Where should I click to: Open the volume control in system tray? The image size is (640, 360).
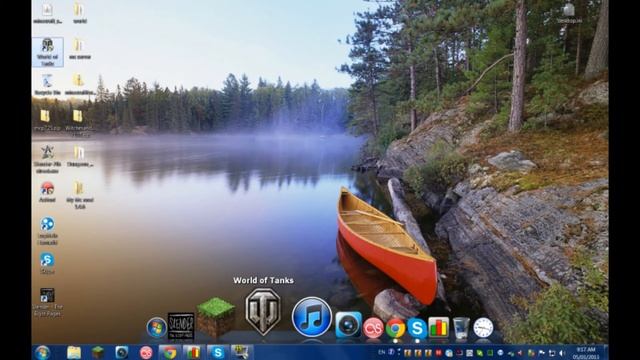coord(562,353)
